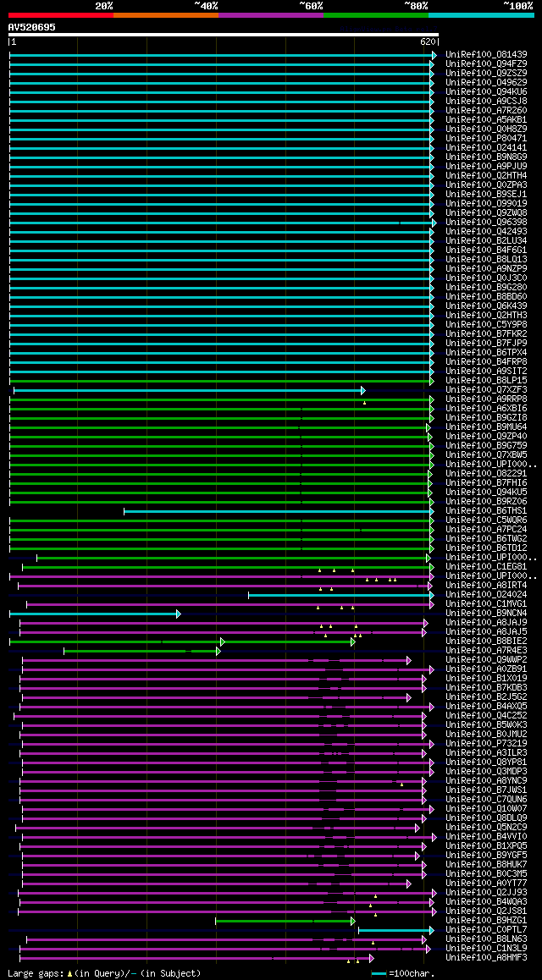This screenshot has height=980, width=542.
Task: Click the gap marker under the A9RRP8 bar
Action: pyautogui.click(x=364, y=403)
